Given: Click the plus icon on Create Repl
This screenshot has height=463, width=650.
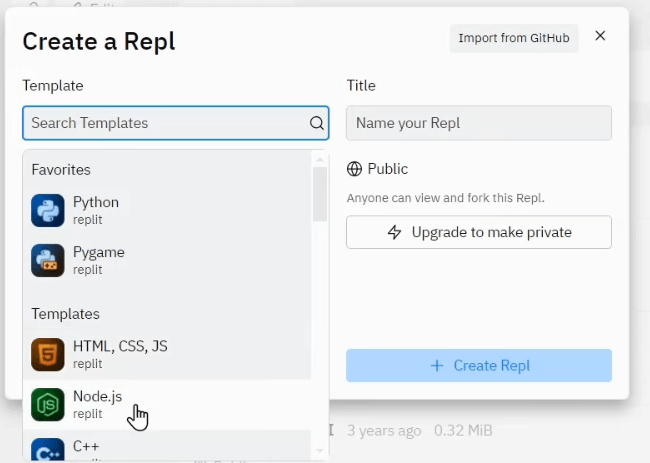Looking at the screenshot, I should coord(436,366).
